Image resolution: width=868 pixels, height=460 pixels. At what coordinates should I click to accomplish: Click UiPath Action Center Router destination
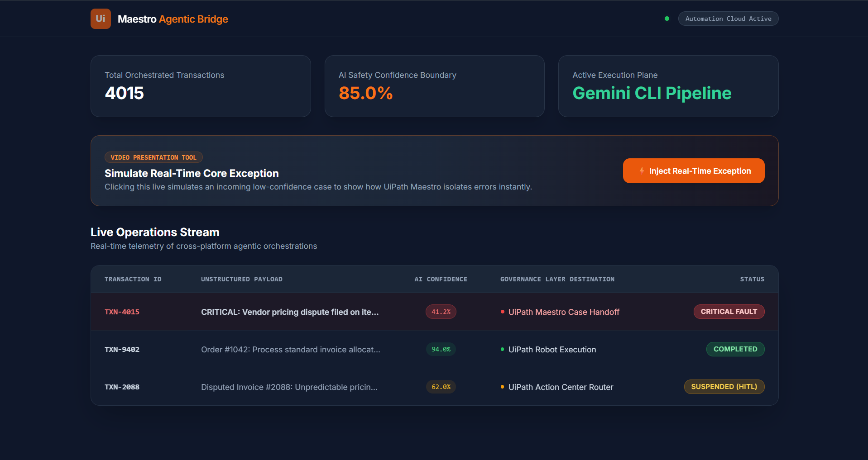click(561, 387)
